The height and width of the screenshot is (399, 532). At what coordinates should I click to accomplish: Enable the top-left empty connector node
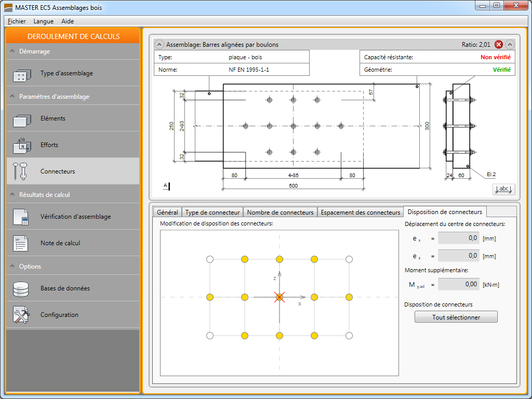click(x=210, y=260)
